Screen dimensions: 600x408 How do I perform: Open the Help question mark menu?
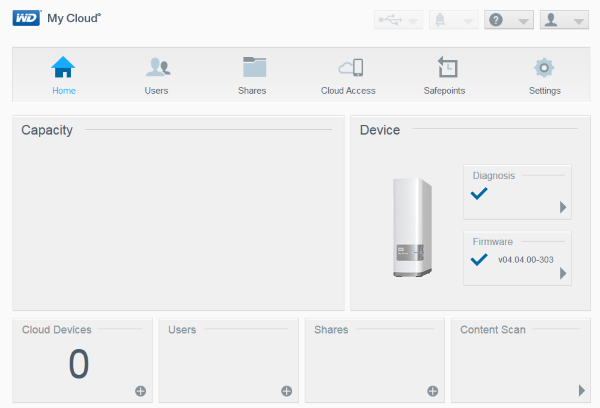[509, 20]
